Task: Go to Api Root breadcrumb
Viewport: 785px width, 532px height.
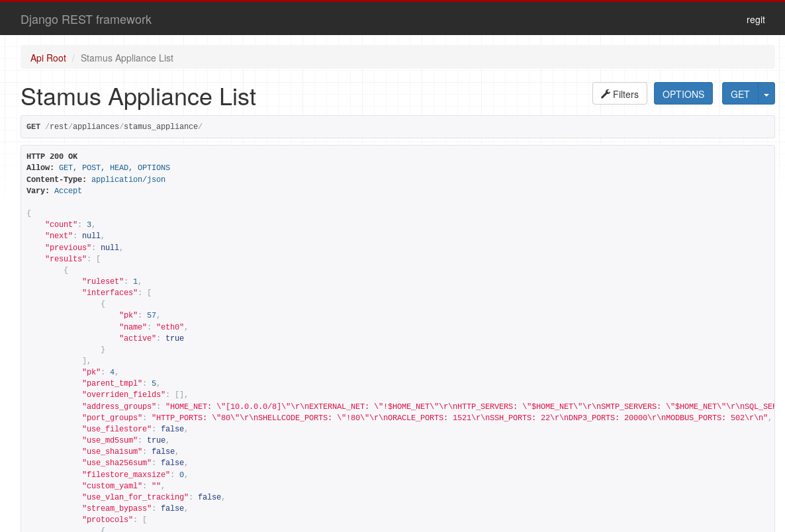Action: click(x=48, y=58)
